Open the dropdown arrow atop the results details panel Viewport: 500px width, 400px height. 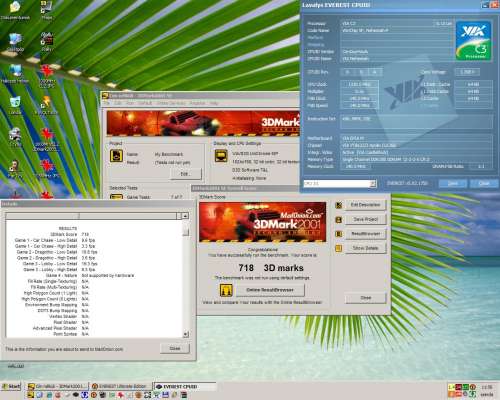(185, 216)
